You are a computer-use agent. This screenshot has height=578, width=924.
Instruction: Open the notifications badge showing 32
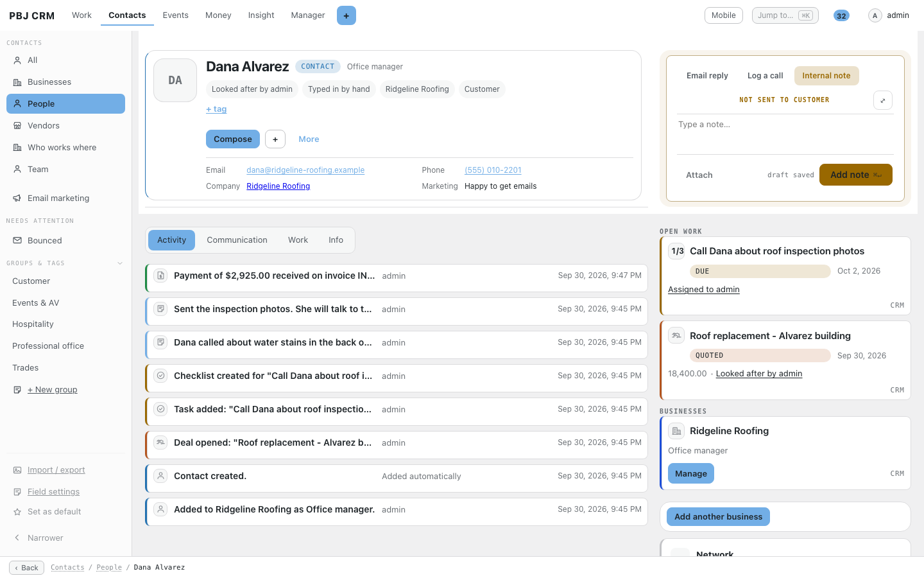841,16
